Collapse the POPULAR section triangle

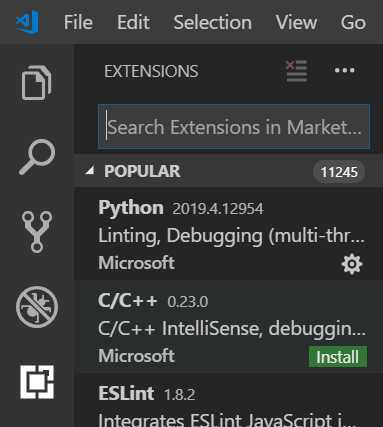coord(89,171)
